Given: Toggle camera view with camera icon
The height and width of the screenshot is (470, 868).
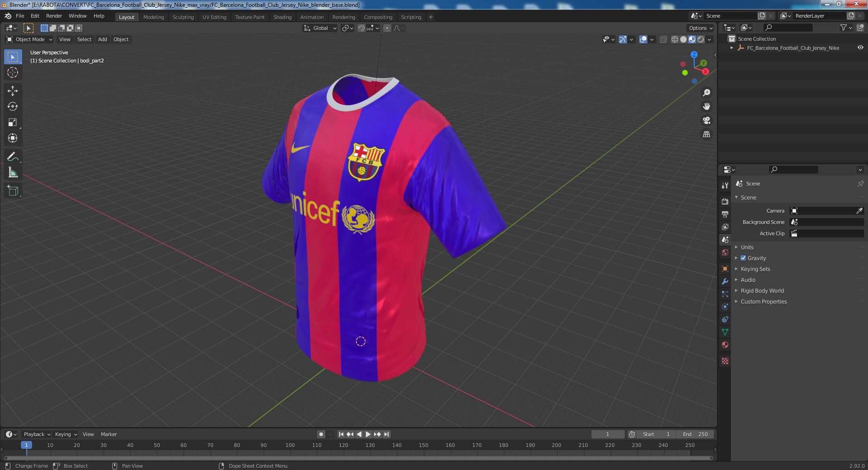Looking at the screenshot, I should 707,120.
